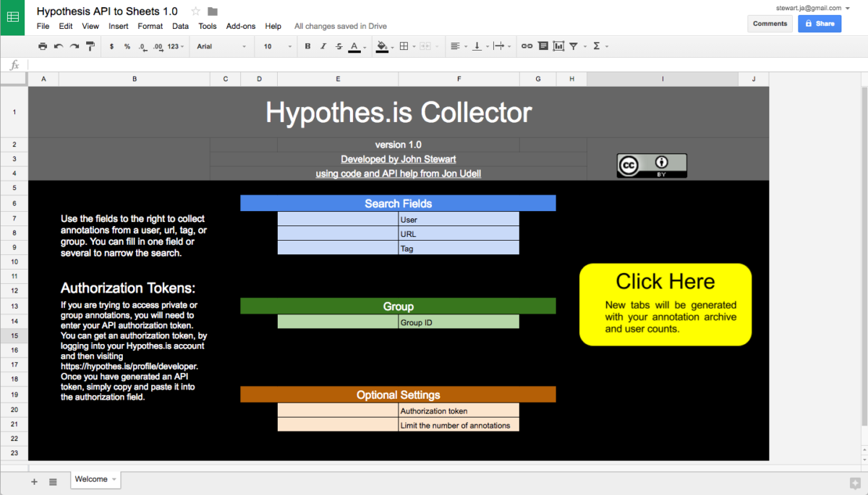Expand functions dropdown arrow

[x=607, y=46]
